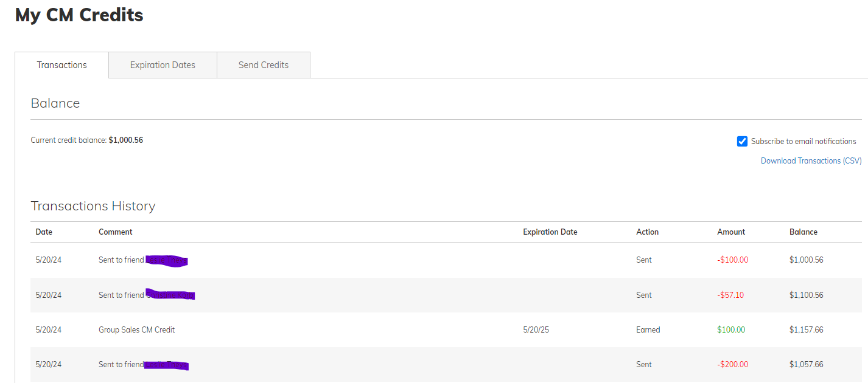868x383 pixels.
Task: Click the Amount column header
Action: coord(731,232)
